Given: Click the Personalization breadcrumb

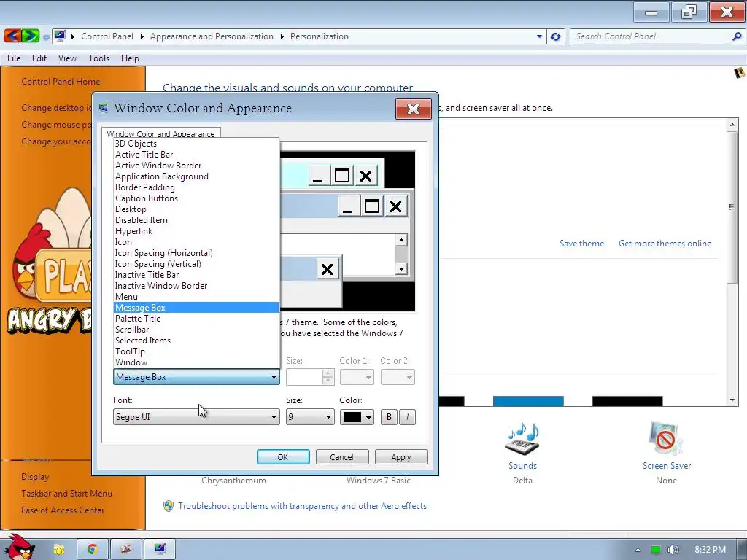Looking at the screenshot, I should coord(320,36).
